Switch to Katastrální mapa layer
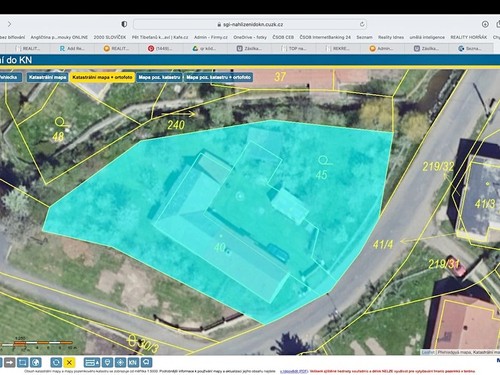The width and height of the screenshot is (500, 375). (47, 77)
